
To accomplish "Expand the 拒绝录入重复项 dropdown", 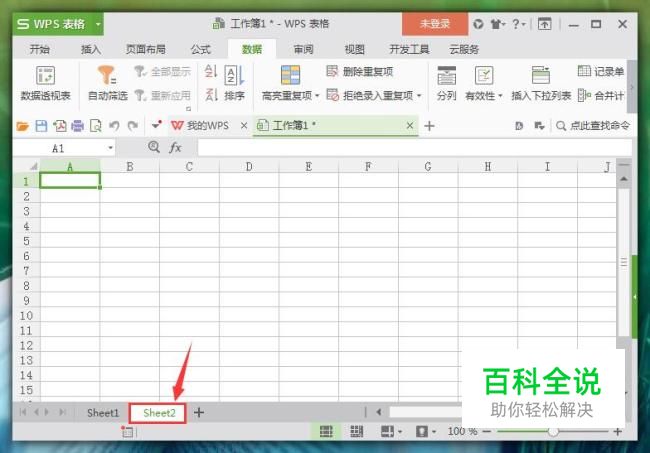I will point(419,96).
